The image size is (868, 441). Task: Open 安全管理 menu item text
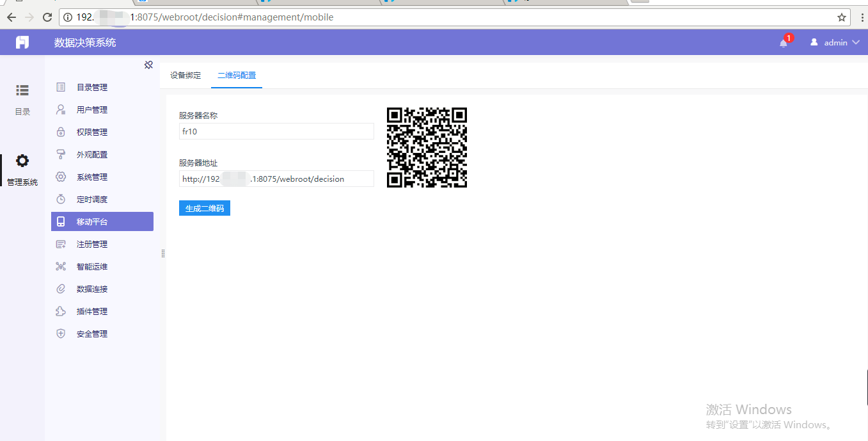click(x=92, y=334)
